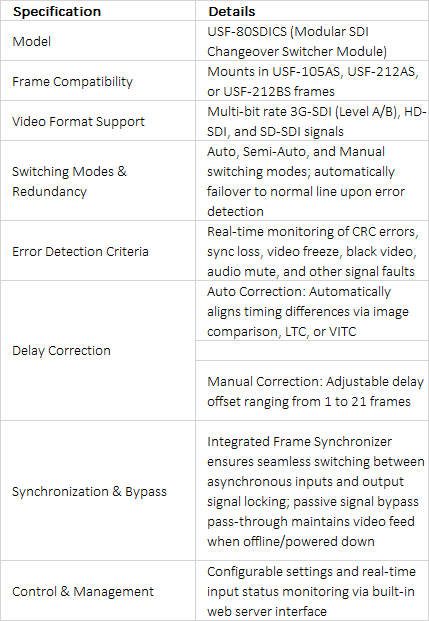Click the Details column header
The width and height of the screenshot is (429, 621).
pyautogui.click(x=232, y=11)
